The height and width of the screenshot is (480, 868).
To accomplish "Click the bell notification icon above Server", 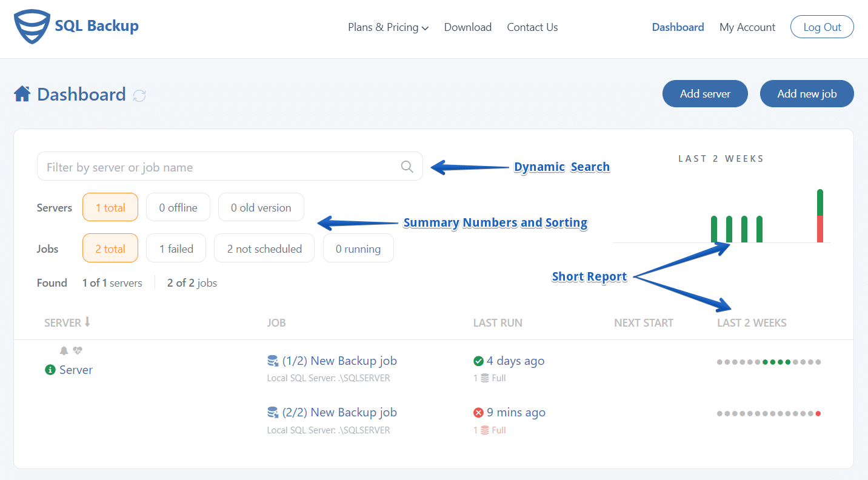I will point(64,350).
